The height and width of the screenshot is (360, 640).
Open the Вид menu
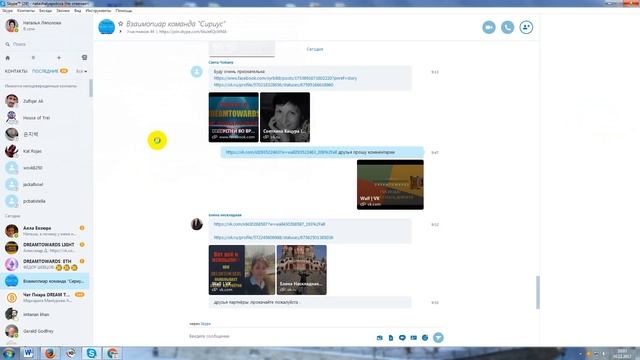click(x=78, y=11)
